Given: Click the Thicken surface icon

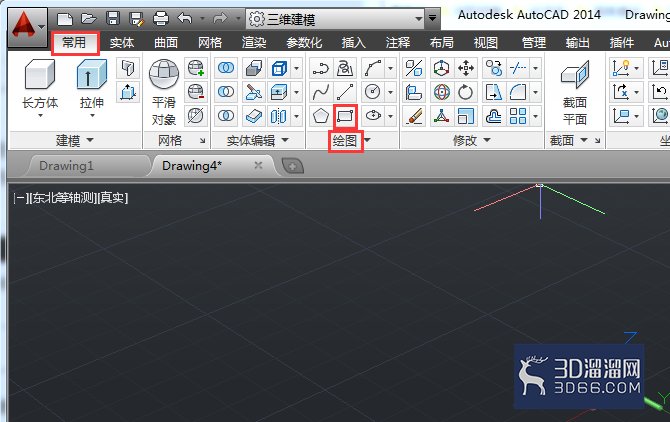Looking at the screenshot, I should 254,116.
